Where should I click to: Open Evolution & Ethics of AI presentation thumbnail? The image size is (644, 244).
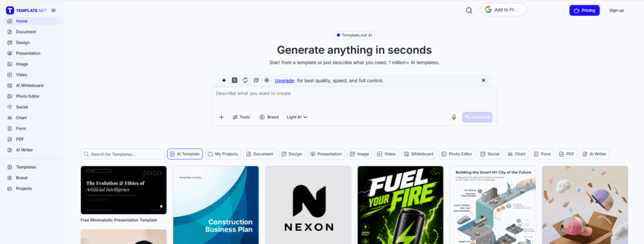(x=124, y=190)
